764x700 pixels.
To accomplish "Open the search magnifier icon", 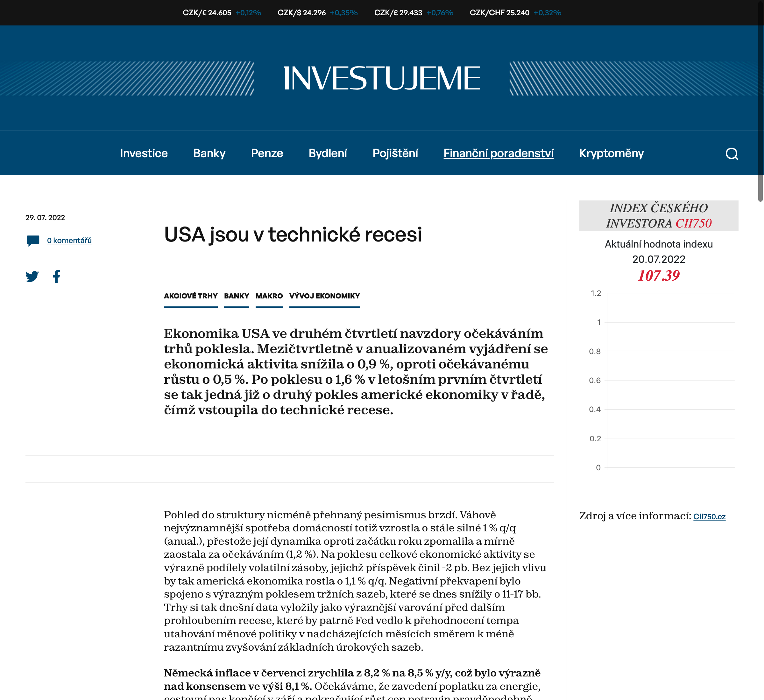I will 732,154.
